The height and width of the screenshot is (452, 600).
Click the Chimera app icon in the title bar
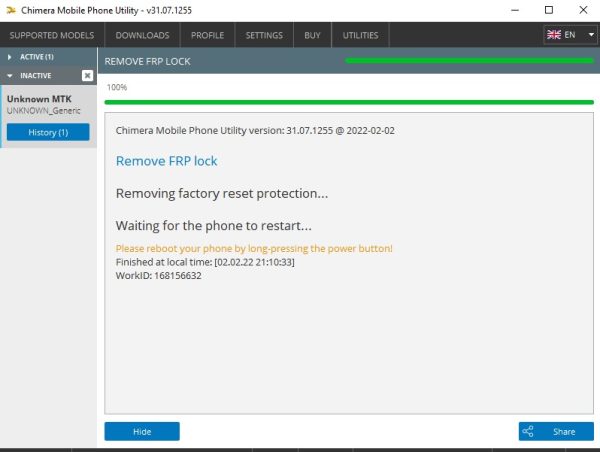[x=11, y=10]
